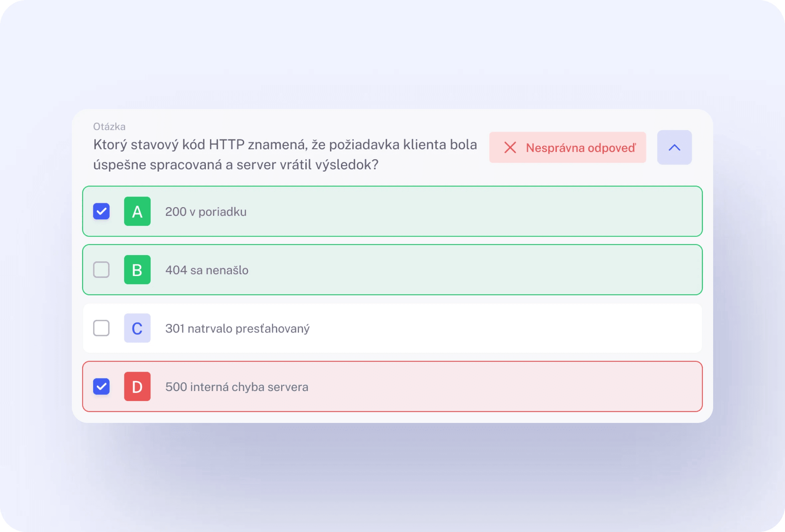Click the 'Nesprávna odpoveď' status badge
The image size is (785, 532).
tap(567, 148)
